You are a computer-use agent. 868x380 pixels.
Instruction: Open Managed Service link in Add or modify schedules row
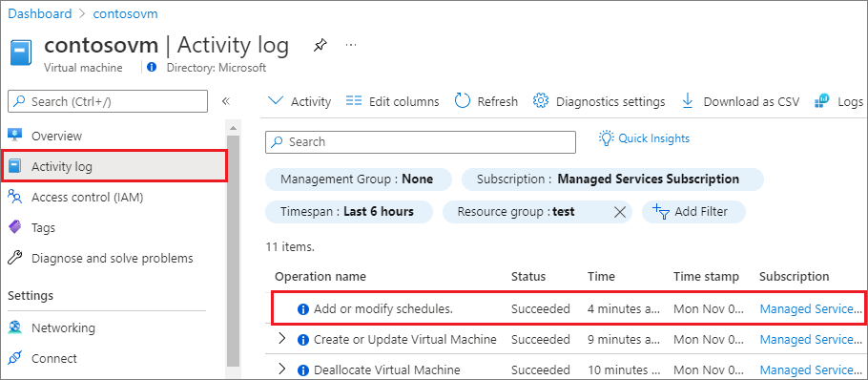tap(811, 309)
